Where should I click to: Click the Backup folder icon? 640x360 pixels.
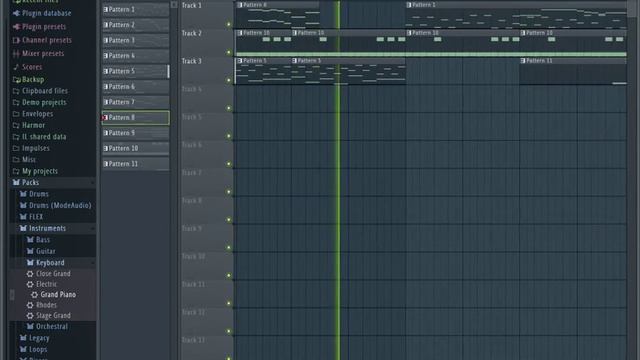[16, 80]
